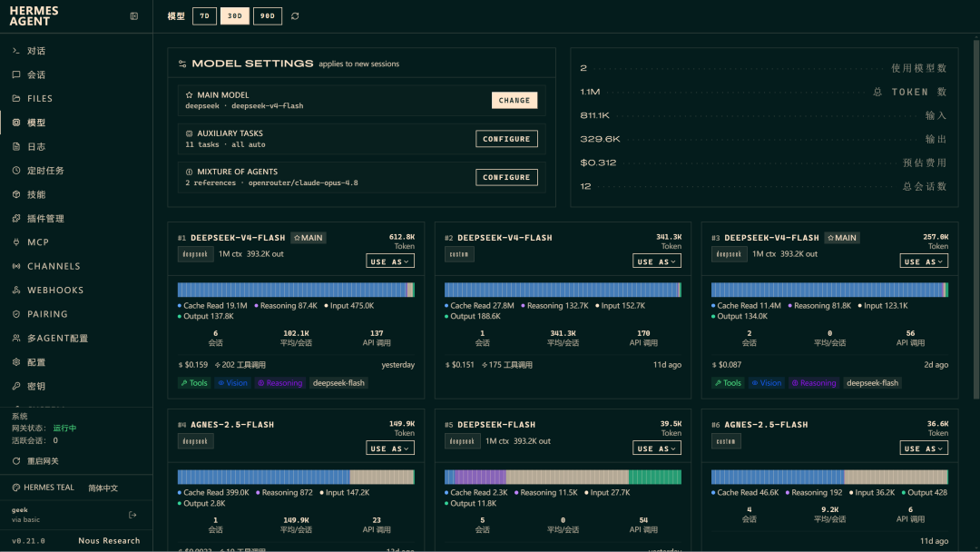Click the logout icon next to geek
The width and height of the screenshot is (980, 552).
(x=132, y=515)
